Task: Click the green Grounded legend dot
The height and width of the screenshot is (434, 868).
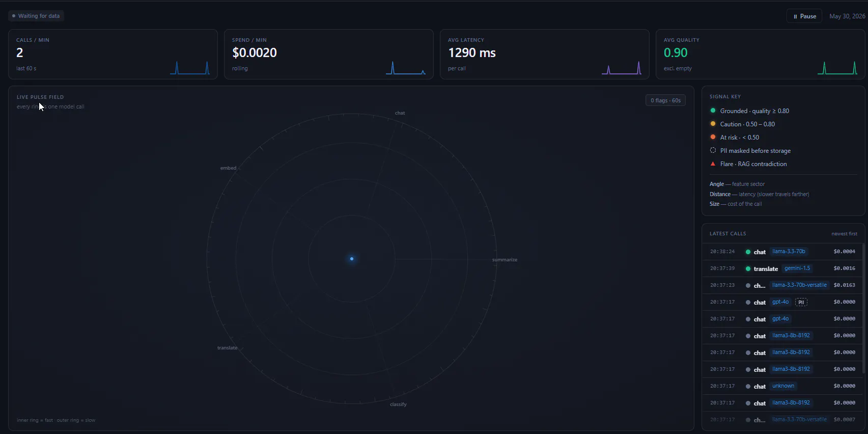Action: click(713, 111)
